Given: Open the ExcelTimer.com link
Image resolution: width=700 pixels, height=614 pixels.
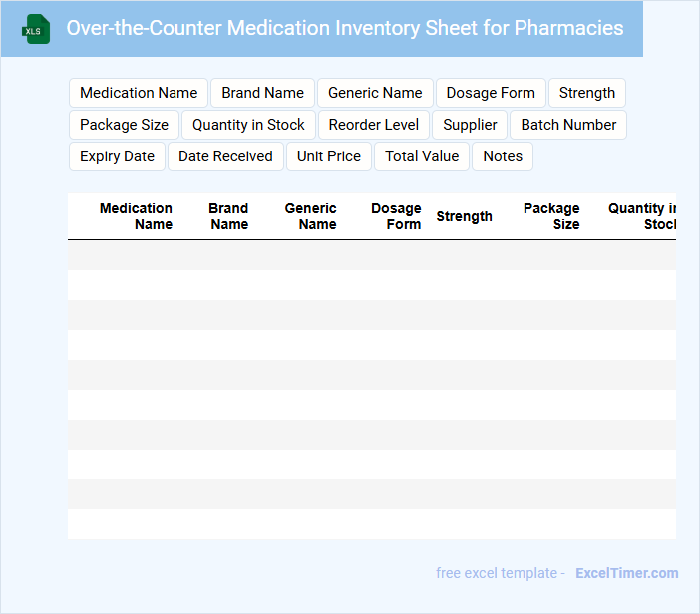Looking at the screenshot, I should [x=626, y=573].
